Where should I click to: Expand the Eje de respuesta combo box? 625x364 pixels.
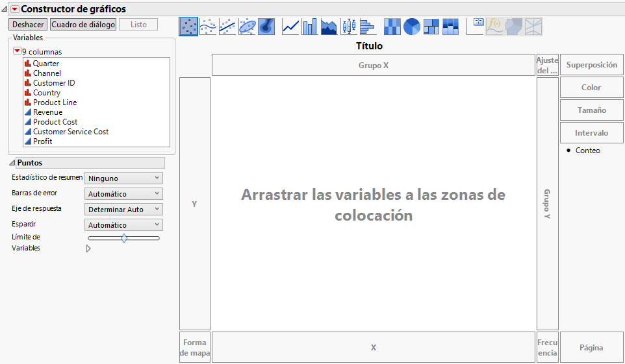click(x=123, y=210)
